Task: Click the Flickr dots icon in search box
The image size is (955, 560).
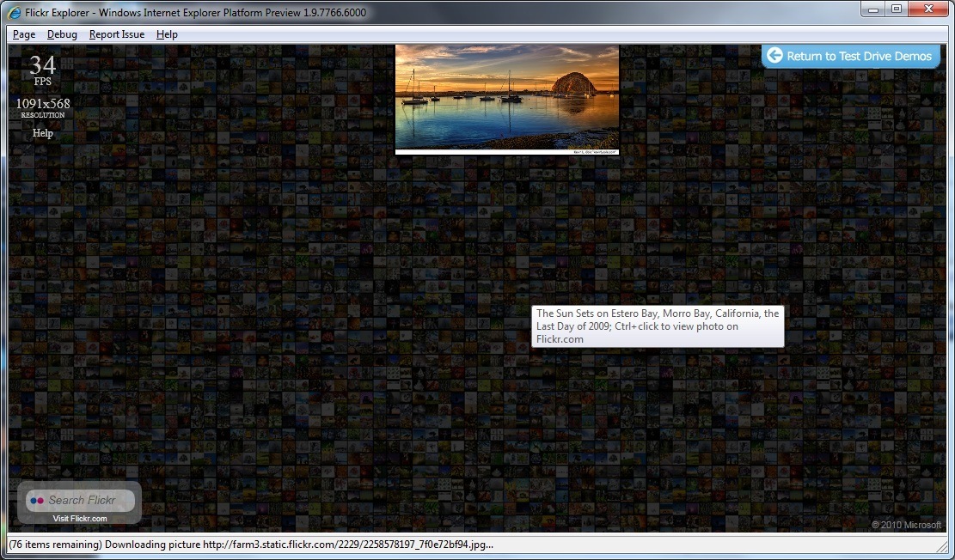Action: pos(35,500)
